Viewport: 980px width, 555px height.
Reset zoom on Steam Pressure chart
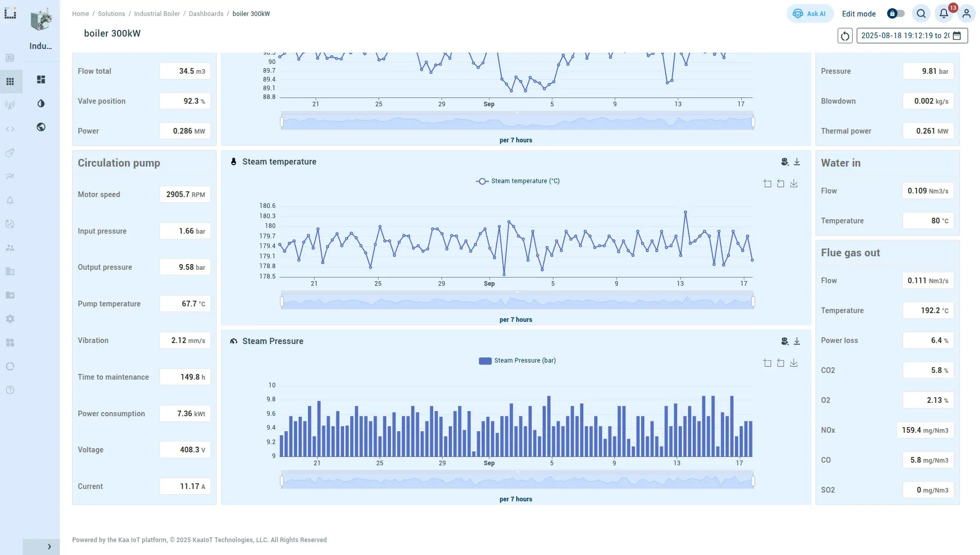click(780, 363)
